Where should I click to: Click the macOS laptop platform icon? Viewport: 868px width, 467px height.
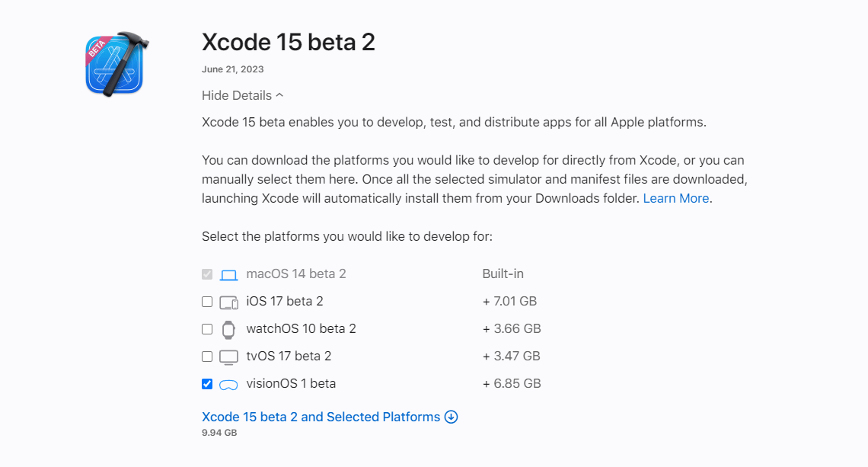coord(229,274)
